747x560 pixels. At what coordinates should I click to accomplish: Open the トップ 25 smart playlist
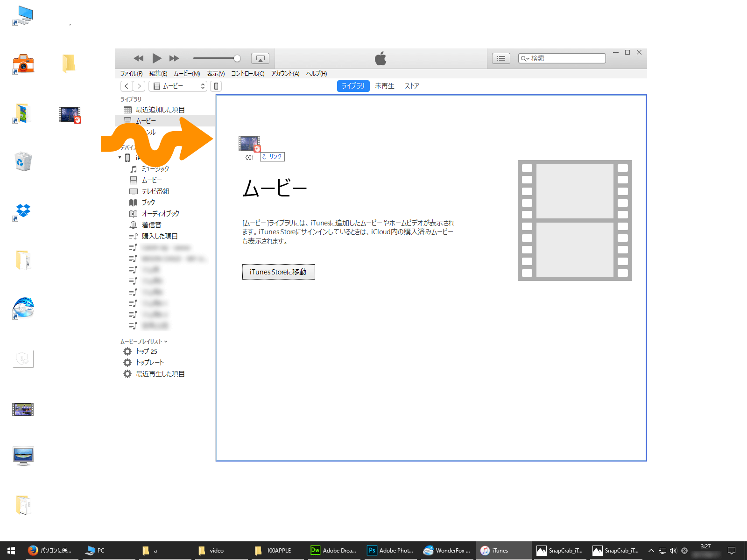[x=165, y=351]
